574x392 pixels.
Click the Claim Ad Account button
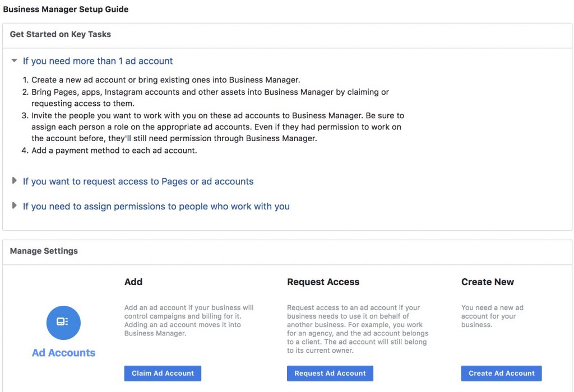point(163,373)
